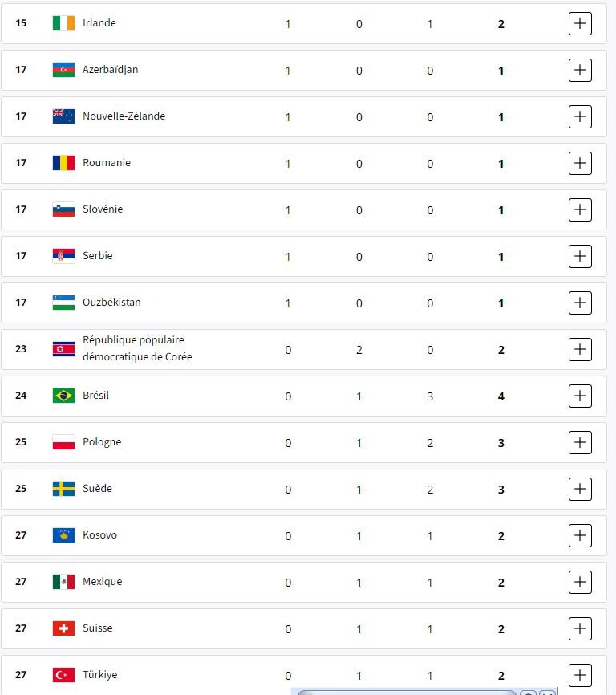This screenshot has height=695, width=616.
Task: Expand République populaire démocratique de Corée row
Action: point(580,349)
